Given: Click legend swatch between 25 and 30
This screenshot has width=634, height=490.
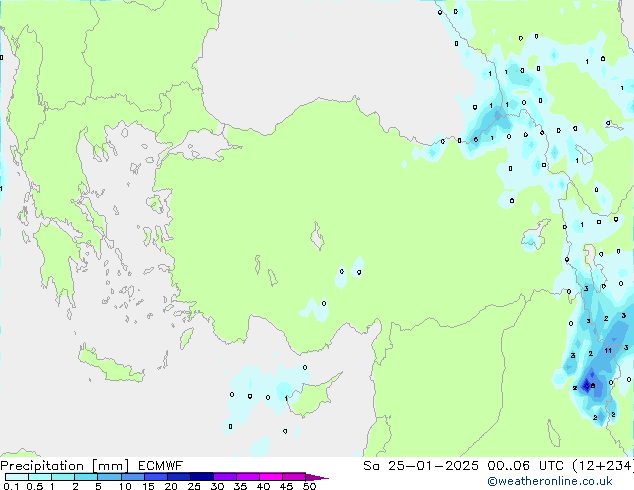Looking at the screenshot, I should pos(205,477).
